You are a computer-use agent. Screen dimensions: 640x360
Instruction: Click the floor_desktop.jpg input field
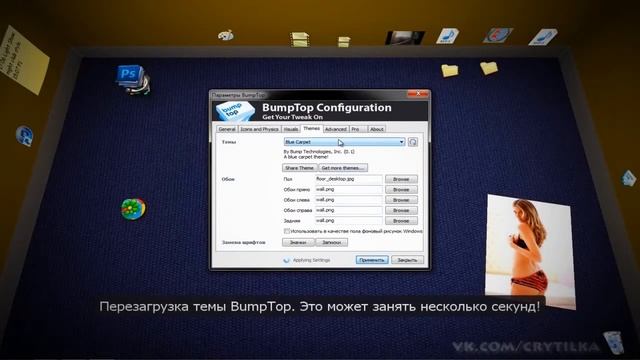tap(349, 179)
